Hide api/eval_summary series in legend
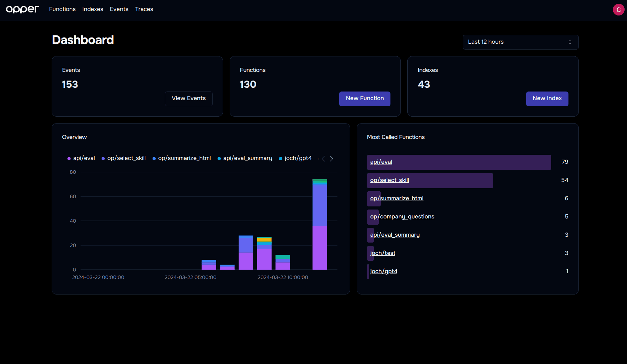 245,158
